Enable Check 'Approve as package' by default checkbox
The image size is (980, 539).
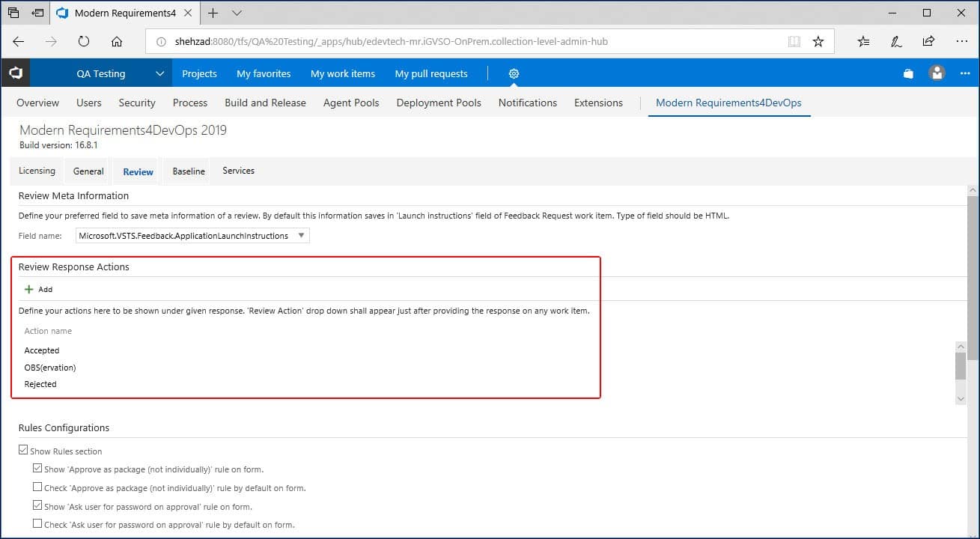click(37, 487)
